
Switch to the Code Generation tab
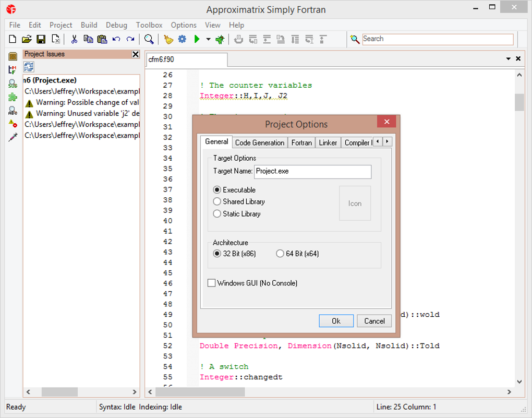(260, 142)
